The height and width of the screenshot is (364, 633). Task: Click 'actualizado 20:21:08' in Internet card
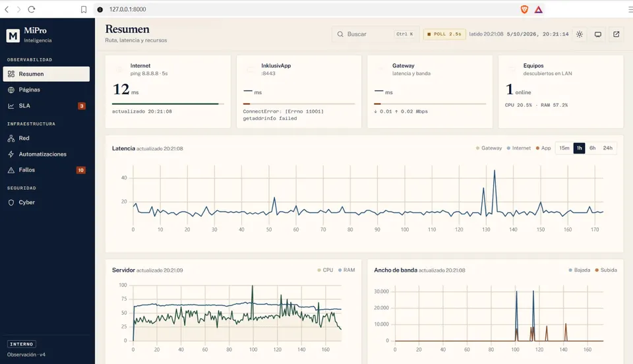pyautogui.click(x=142, y=111)
